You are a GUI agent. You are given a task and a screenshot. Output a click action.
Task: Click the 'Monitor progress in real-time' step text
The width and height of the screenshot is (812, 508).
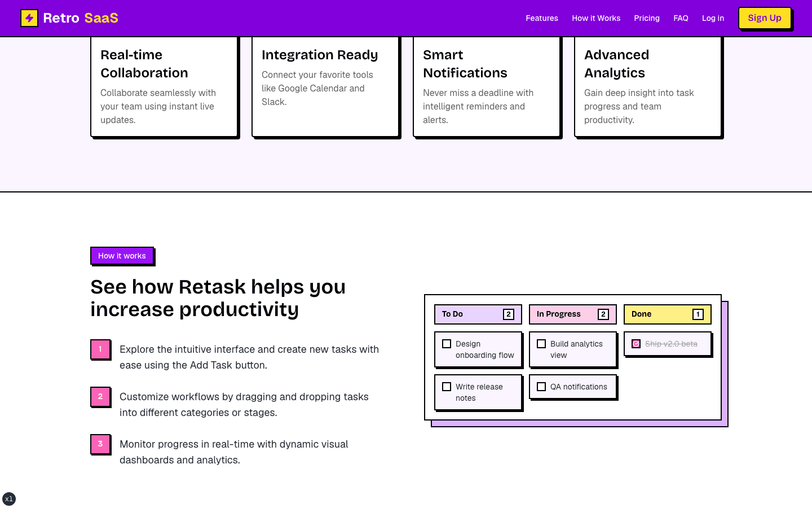click(x=234, y=452)
